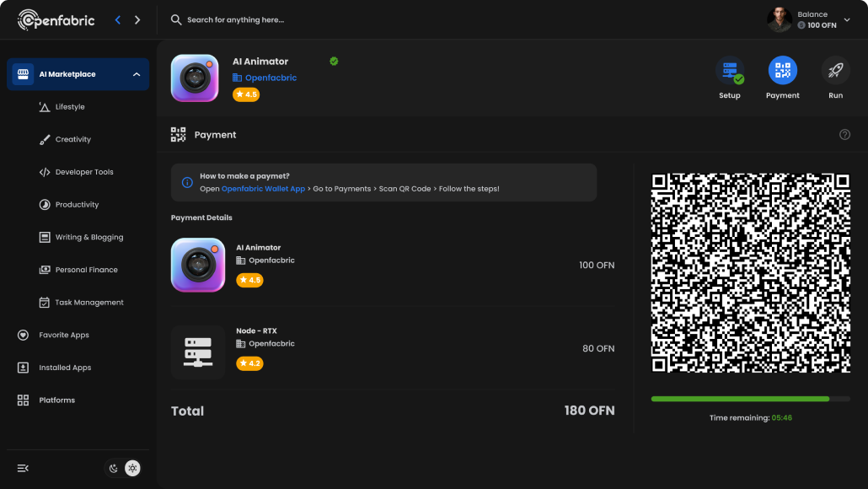Screen dimensions: 868x489
Task: Click the Run action icon
Action: (835, 72)
